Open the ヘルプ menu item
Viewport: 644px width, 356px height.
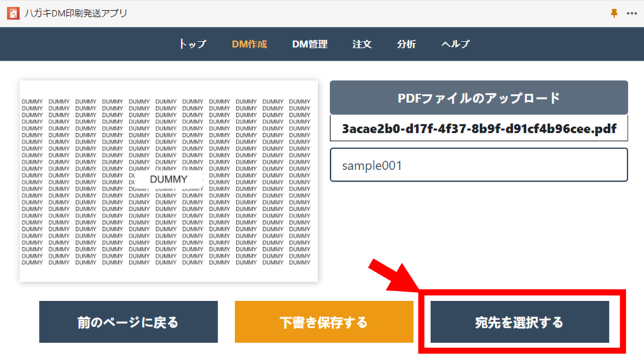[455, 44]
